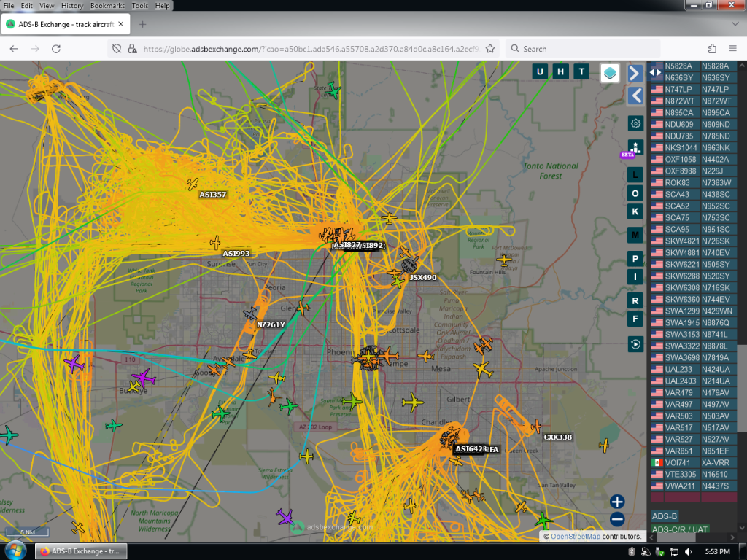Screen dimensions: 747x560
Task: Open the Tools menu
Action: [139, 6]
